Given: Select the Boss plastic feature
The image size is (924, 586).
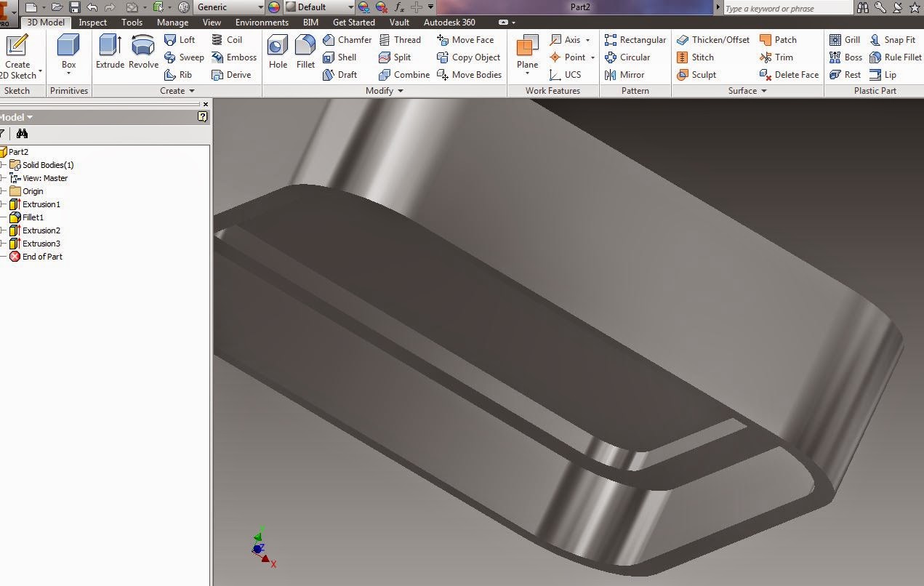Looking at the screenshot, I should [x=845, y=57].
